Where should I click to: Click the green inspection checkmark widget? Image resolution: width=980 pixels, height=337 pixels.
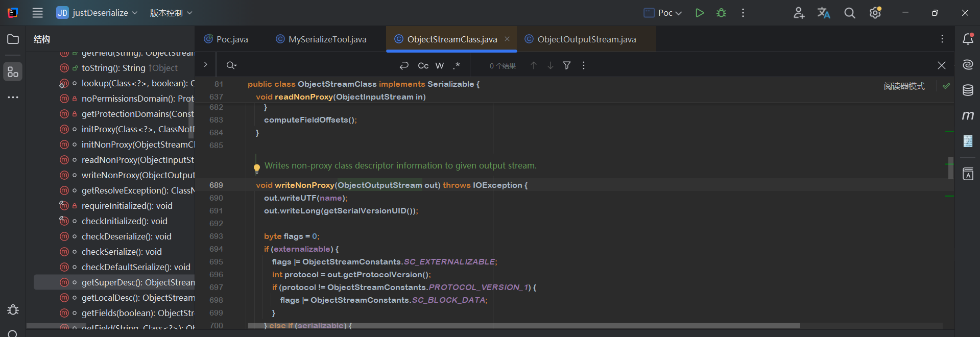click(x=946, y=86)
